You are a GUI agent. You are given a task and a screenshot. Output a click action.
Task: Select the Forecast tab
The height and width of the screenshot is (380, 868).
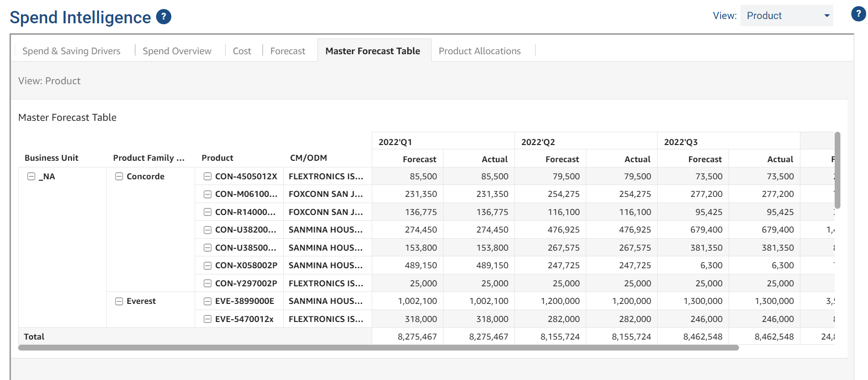pyautogui.click(x=287, y=51)
